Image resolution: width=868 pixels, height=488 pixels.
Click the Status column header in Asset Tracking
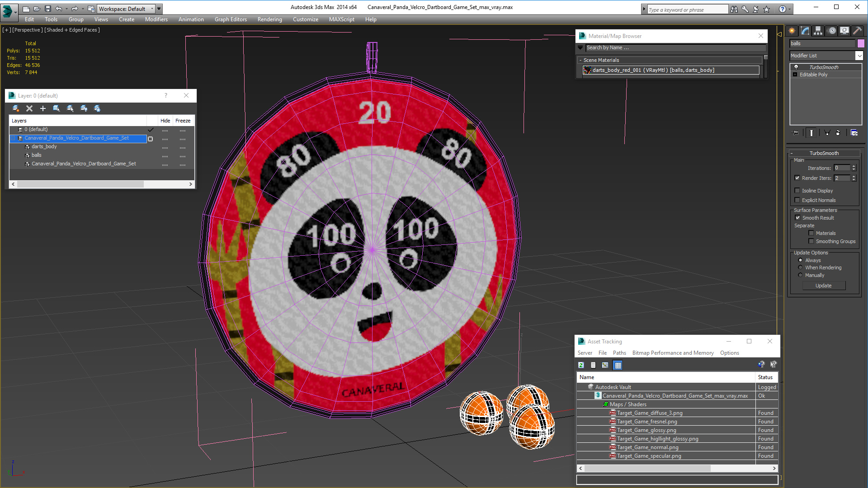(766, 377)
